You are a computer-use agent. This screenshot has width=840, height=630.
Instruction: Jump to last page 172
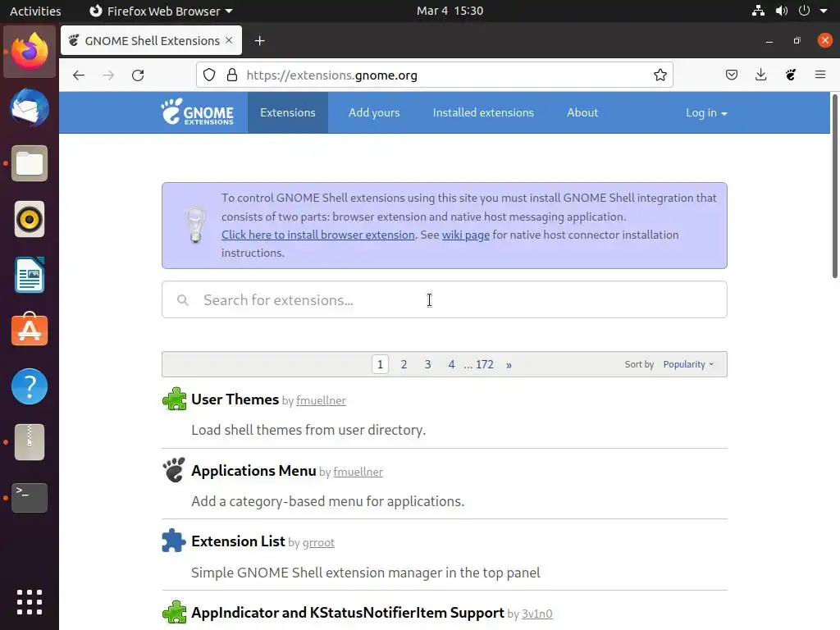pos(485,364)
